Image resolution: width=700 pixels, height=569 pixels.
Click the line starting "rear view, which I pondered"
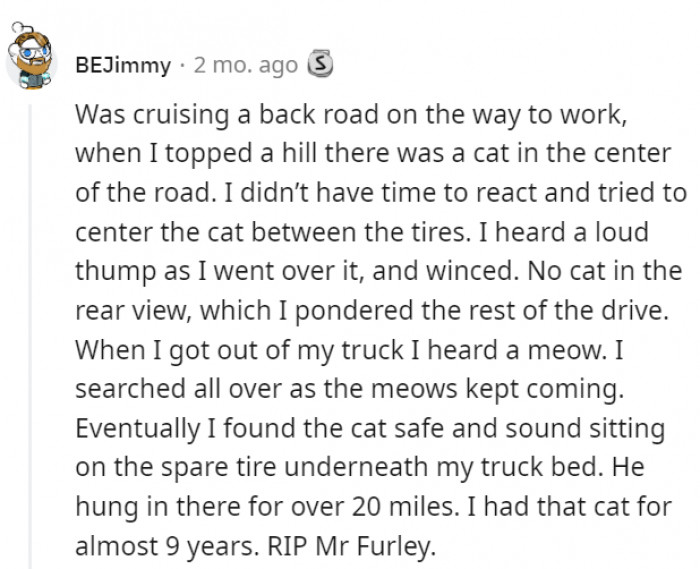(x=372, y=311)
